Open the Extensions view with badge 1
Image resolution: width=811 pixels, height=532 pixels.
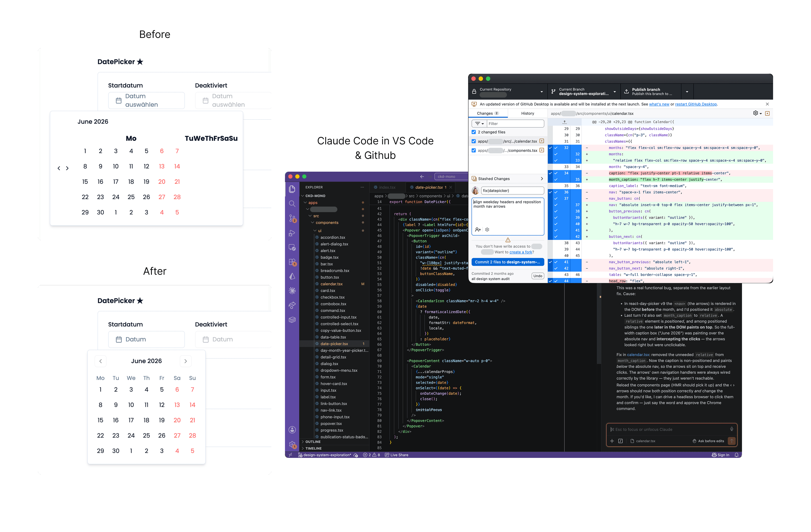292,262
